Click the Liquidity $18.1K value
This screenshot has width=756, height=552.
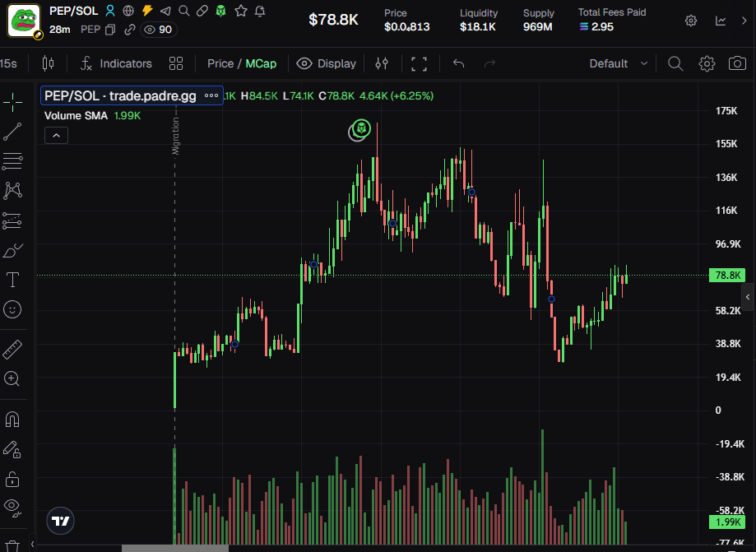[x=477, y=27]
